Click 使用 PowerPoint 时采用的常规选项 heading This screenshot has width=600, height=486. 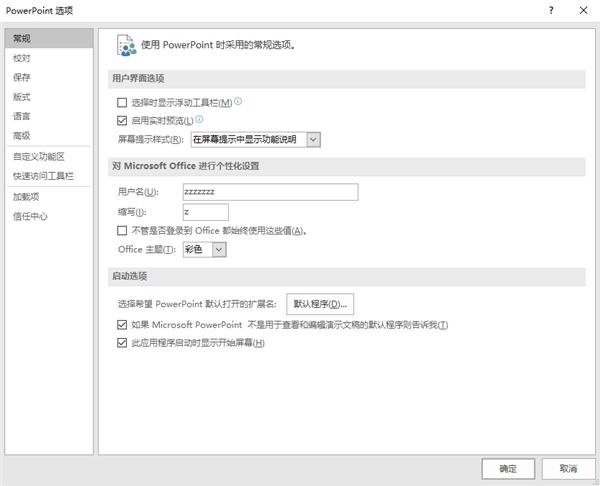click(x=218, y=45)
